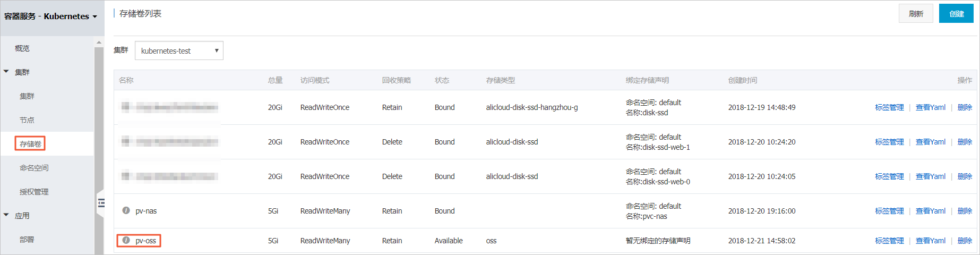The image size is (980, 255).
Task: Click the pv-nas volume name
Action: (x=146, y=211)
